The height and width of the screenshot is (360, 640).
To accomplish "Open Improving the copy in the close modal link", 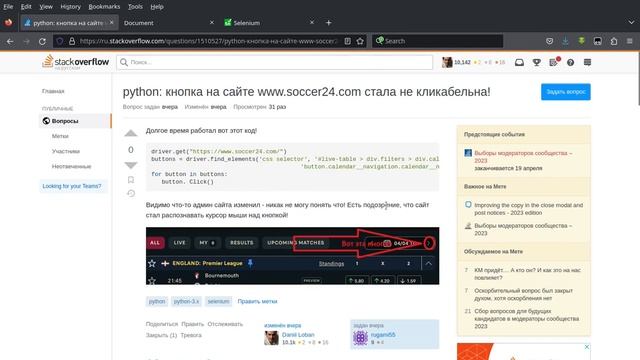I will [528, 209].
